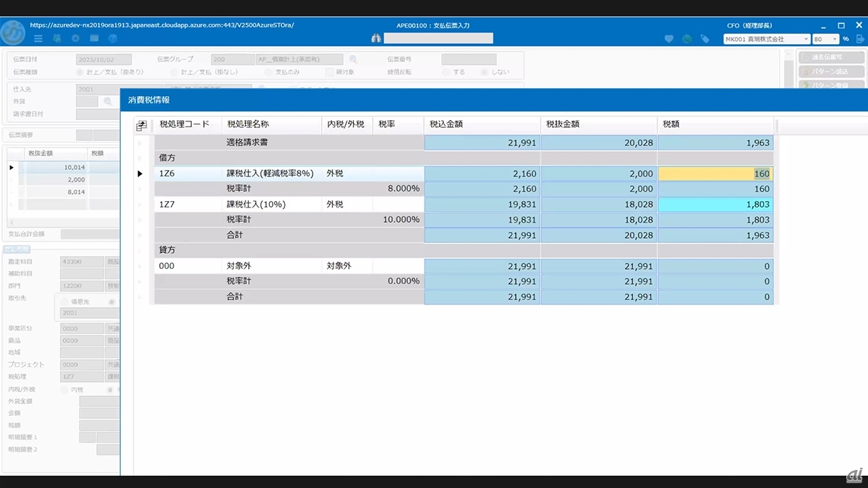Open the company dropdown MK001 真明株式会社
Screen dimensions: 868x488
tap(766, 39)
